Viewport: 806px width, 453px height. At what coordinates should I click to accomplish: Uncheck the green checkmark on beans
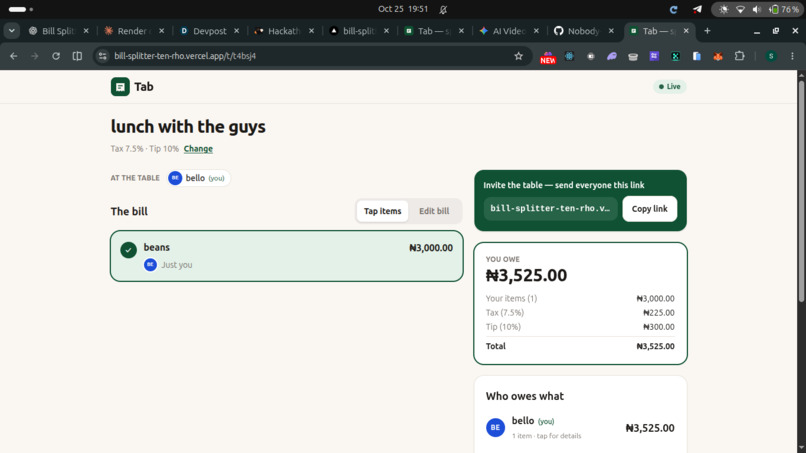[x=129, y=250]
